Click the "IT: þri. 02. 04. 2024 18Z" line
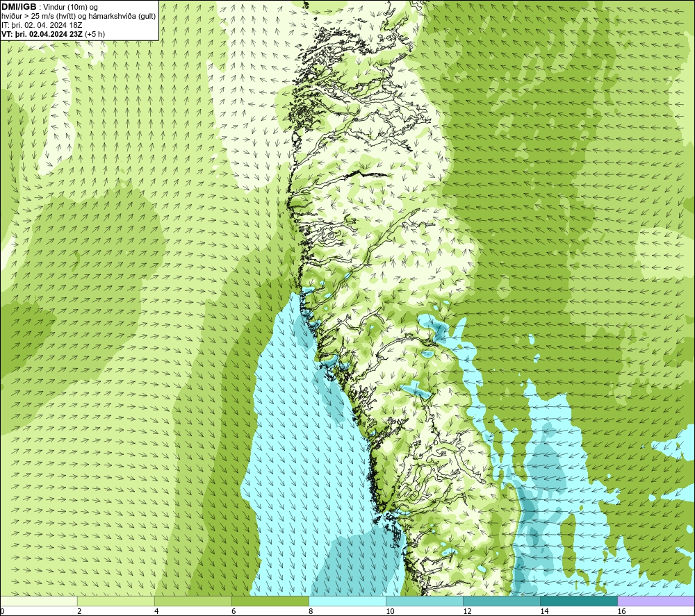This screenshot has width=695, height=616. coord(42,25)
